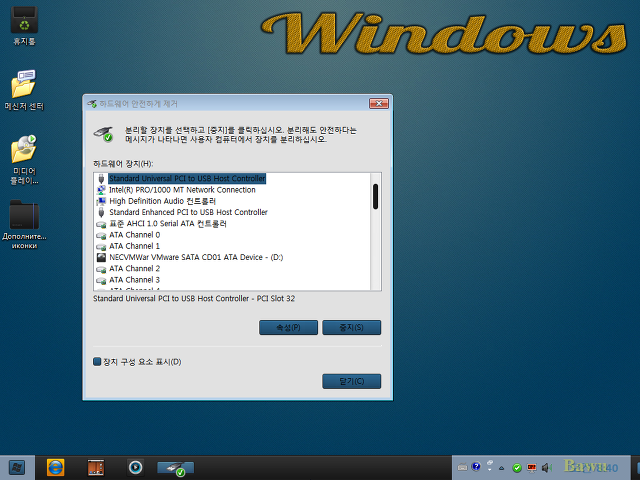Click audio device icon beside High Definition Audio

coord(101,201)
